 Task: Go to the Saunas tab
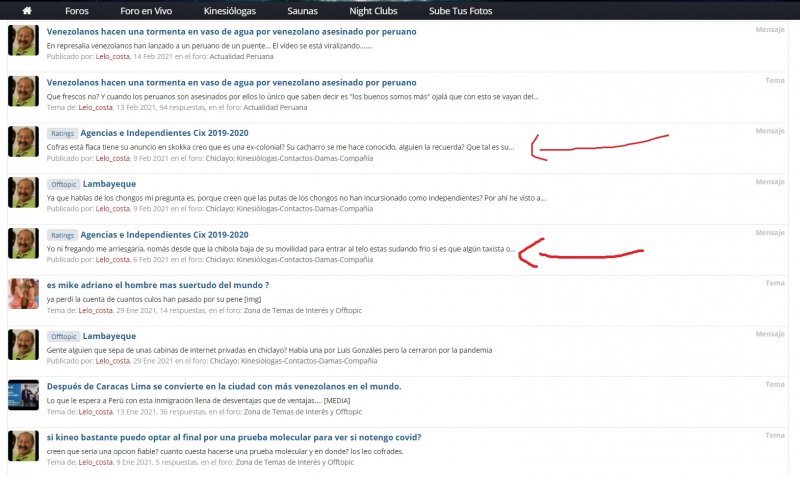pos(302,10)
